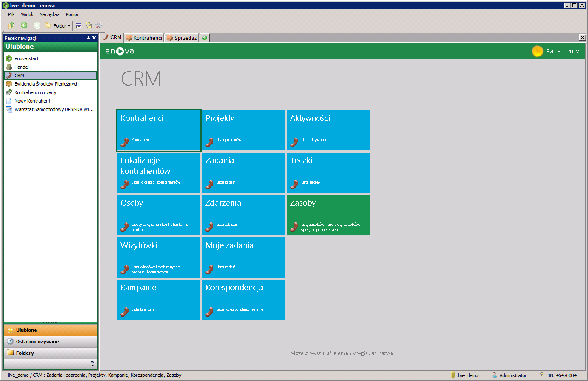The image size is (588, 381).
Task: Click the grid with sparkles toolbar icon
Action: (89, 25)
